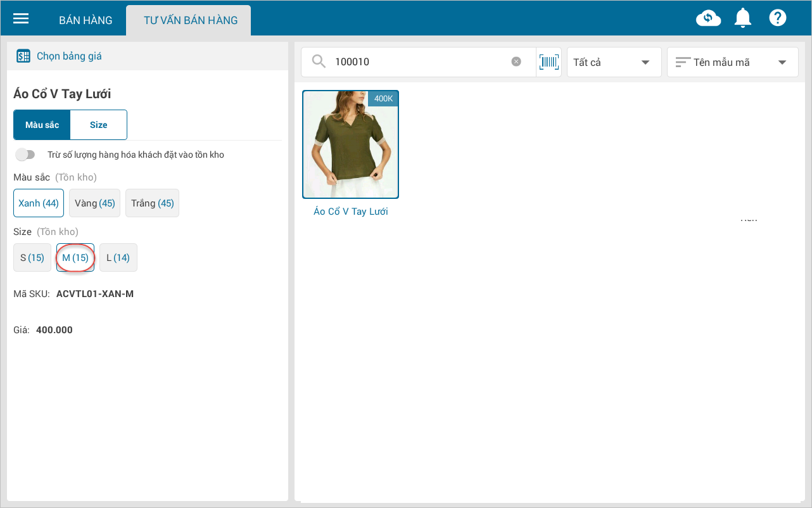
Task: Click the Áo Cổ V Tay Lưới panel heading
Action: click(x=62, y=94)
